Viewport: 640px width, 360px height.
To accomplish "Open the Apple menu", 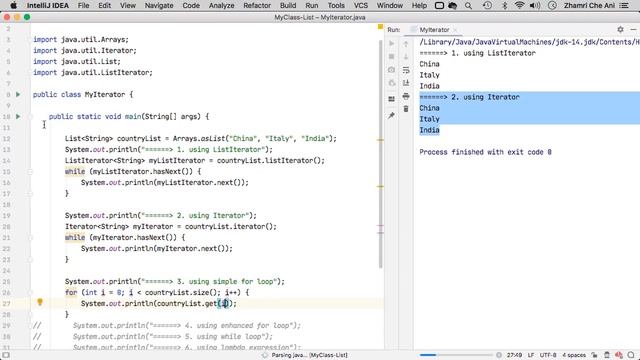I will [13, 5].
